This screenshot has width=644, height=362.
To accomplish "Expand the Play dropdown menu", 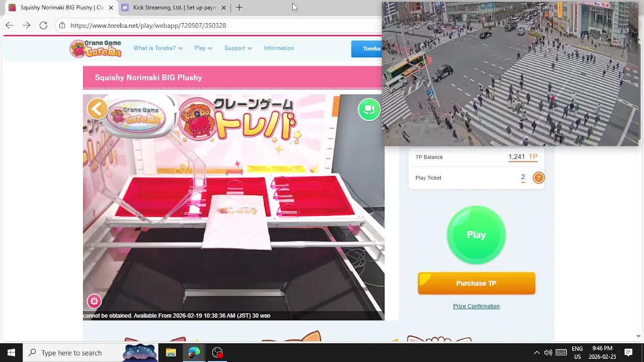I will coord(203,48).
